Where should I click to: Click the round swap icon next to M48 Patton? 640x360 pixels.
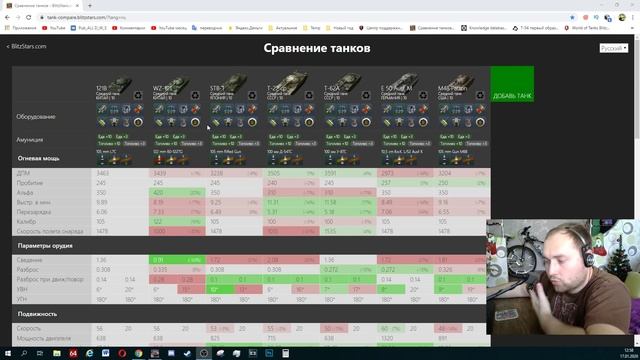480,96
